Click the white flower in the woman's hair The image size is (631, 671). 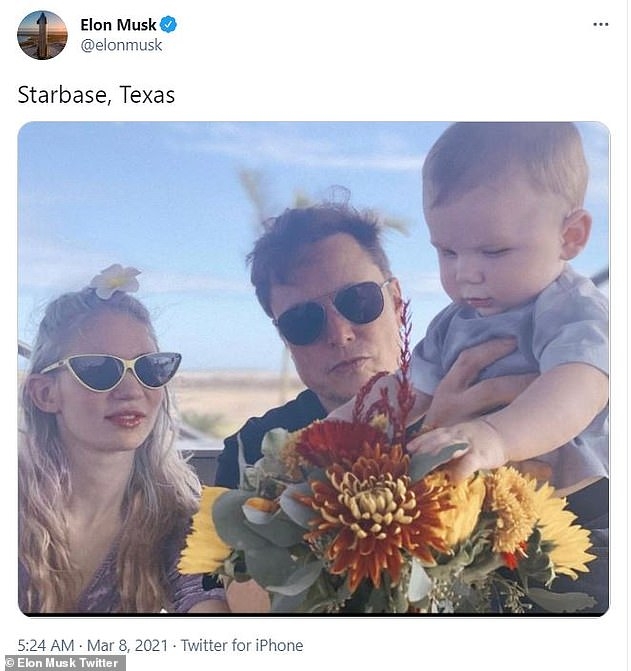[x=116, y=281]
